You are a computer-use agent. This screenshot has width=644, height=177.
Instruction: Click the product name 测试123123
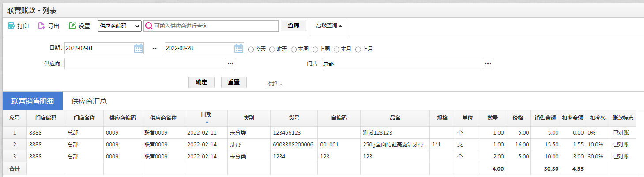pos(377,132)
